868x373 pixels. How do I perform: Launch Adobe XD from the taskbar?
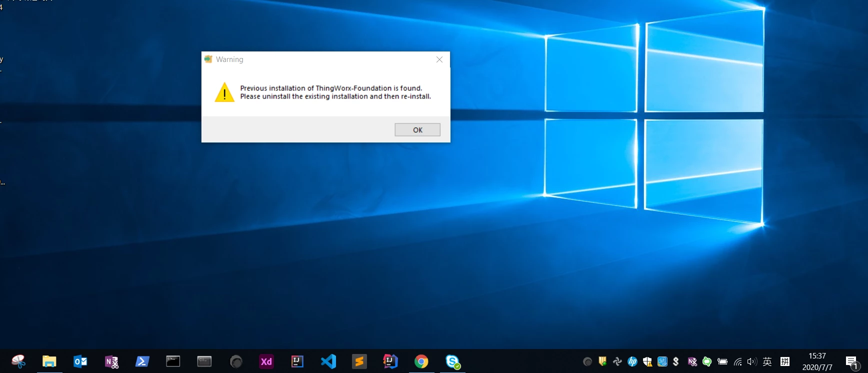(266, 361)
